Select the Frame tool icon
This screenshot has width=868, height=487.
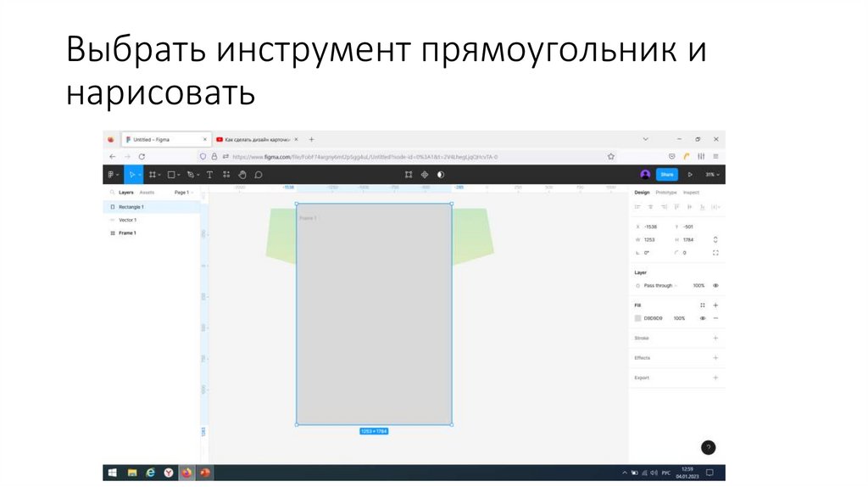click(x=153, y=175)
